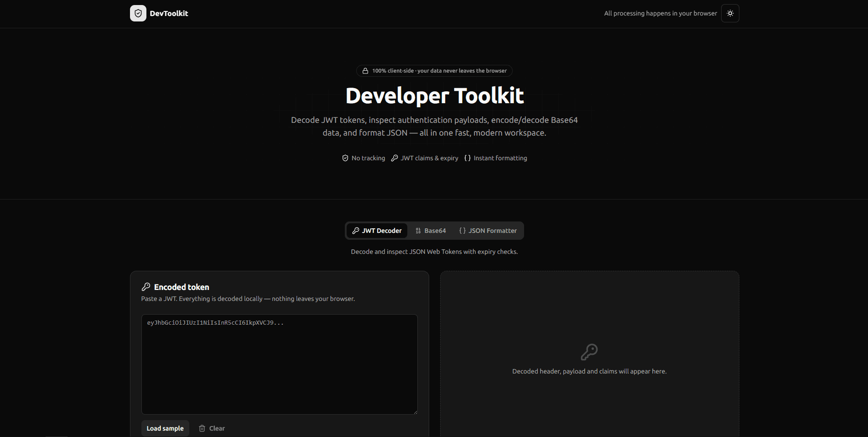Click 'Paste a JWT' helper text
This screenshot has width=868, height=437.
248,299
